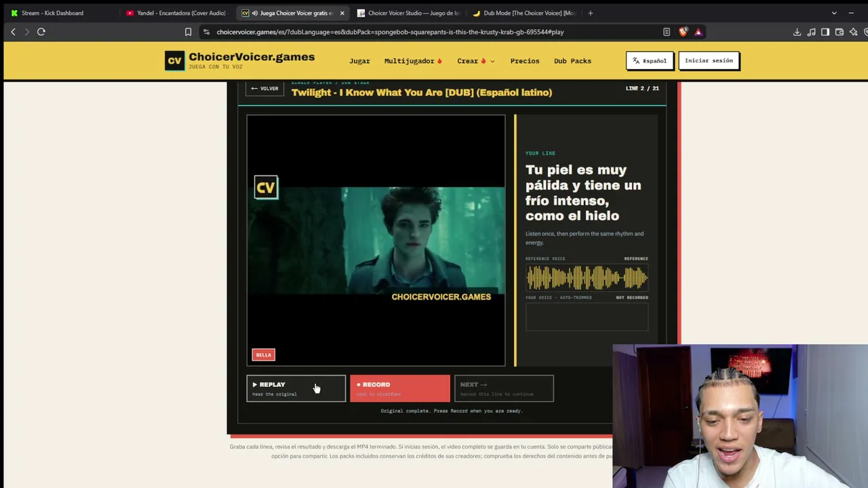Image resolution: width=868 pixels, height=488 pixels.
Task: Click the line text "Tu piel es muy pálida"
Action: click(583, 192)
